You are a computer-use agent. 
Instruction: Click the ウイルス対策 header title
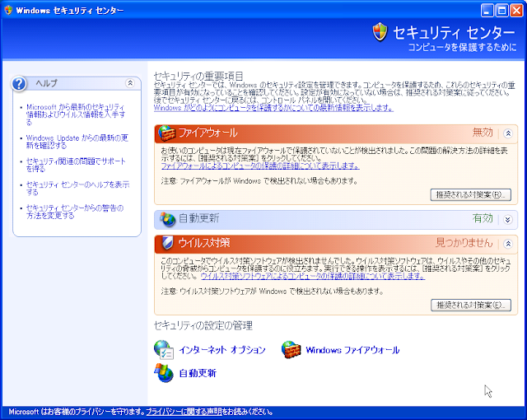pyautogui.click(x=204, y=243)
